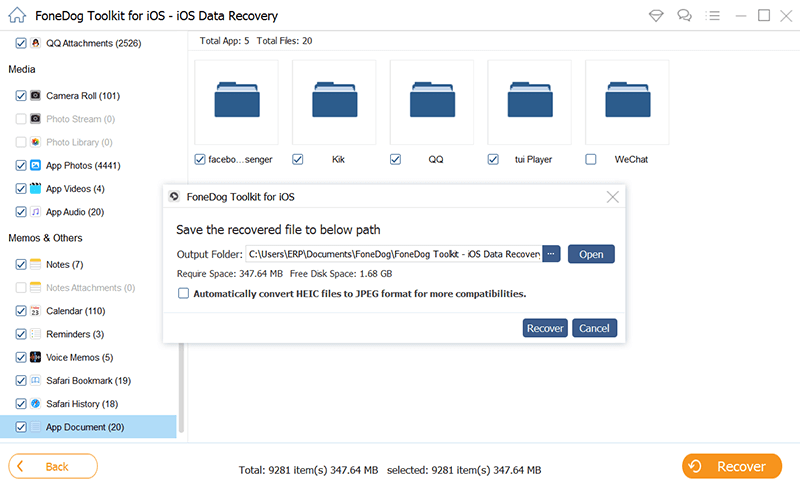Viewport: 800px width, 489px height.
Task: Enable automatic HEIC to JPEG conversion
Action: coord(183,294)
